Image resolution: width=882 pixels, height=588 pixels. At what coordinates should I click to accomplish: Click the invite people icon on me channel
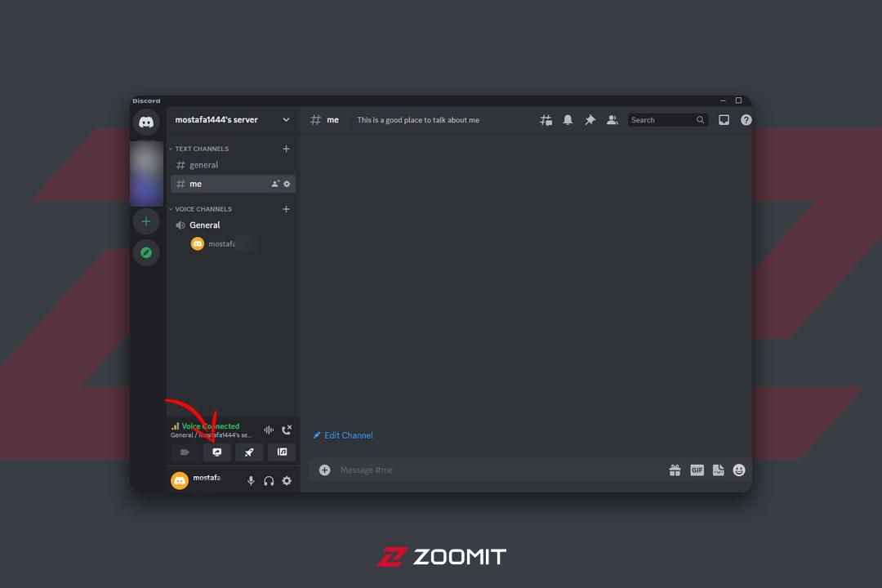pyautogui.click(x=275, y=184)
